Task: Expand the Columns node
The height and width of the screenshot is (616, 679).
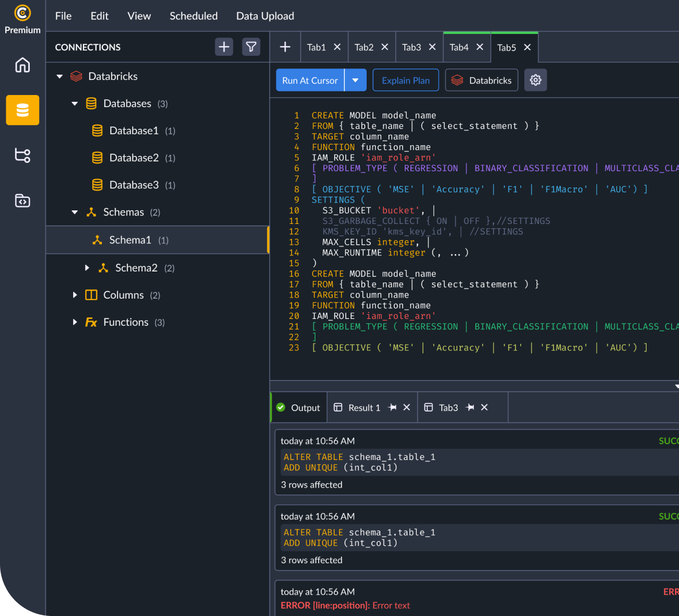Action: point(75,295)
